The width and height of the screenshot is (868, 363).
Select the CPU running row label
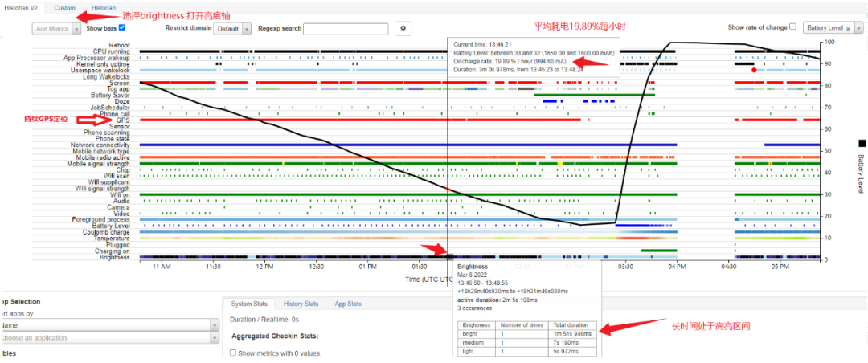click(x=111, y=51)
